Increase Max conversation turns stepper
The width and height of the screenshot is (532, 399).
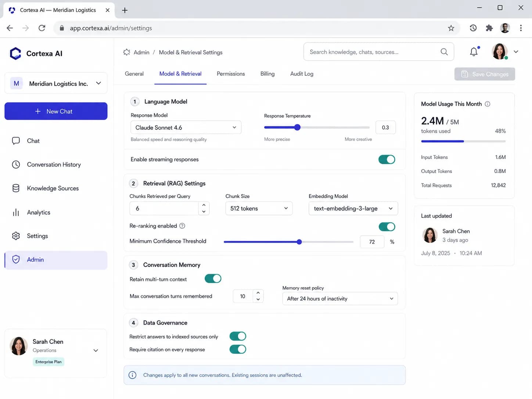point(258,293)
